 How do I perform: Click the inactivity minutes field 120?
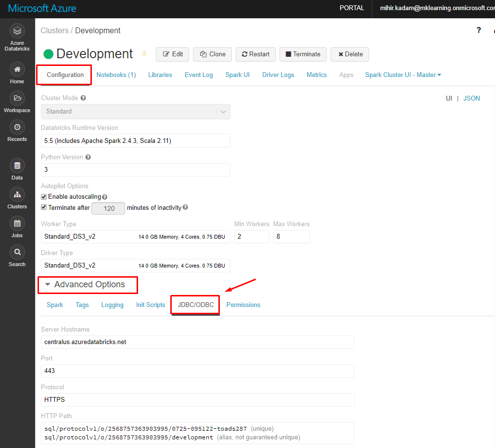pyautogui.click(x=108, y=208)
